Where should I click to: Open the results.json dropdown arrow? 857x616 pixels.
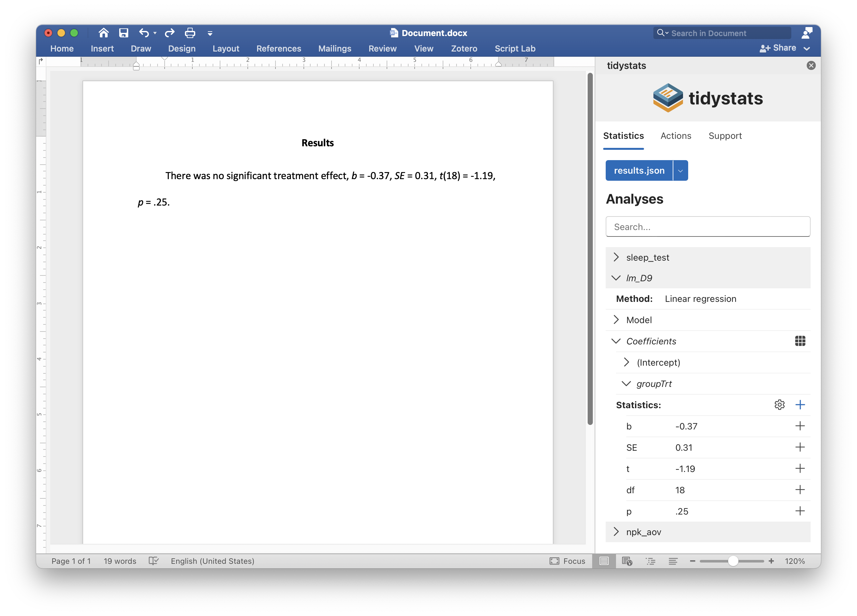(680, 170)
